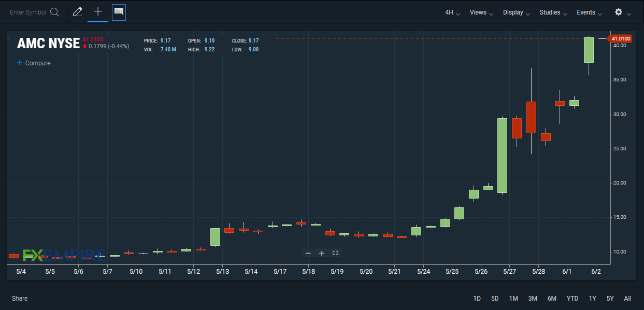Click the 5/13 date label

(223, 271)
